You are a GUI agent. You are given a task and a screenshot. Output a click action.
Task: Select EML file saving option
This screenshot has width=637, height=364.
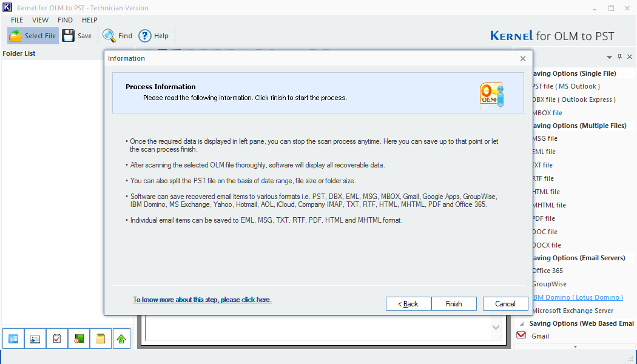point(544,152)
